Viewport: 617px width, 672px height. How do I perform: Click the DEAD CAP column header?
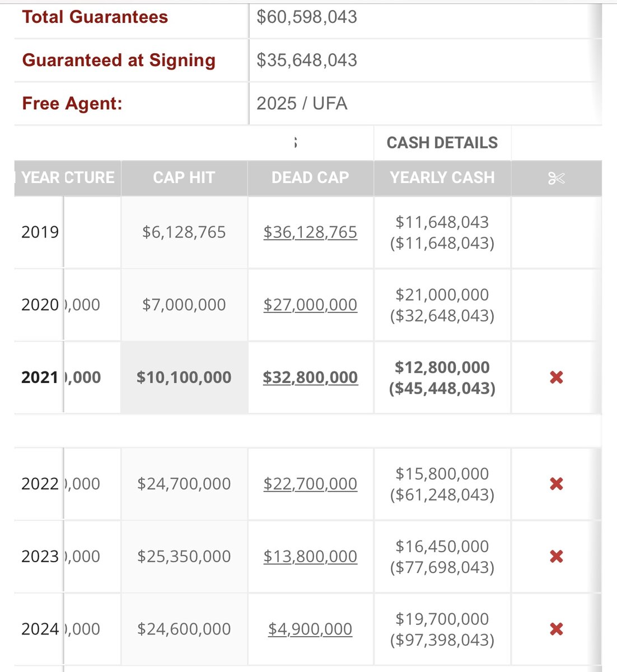pos(310,178)
